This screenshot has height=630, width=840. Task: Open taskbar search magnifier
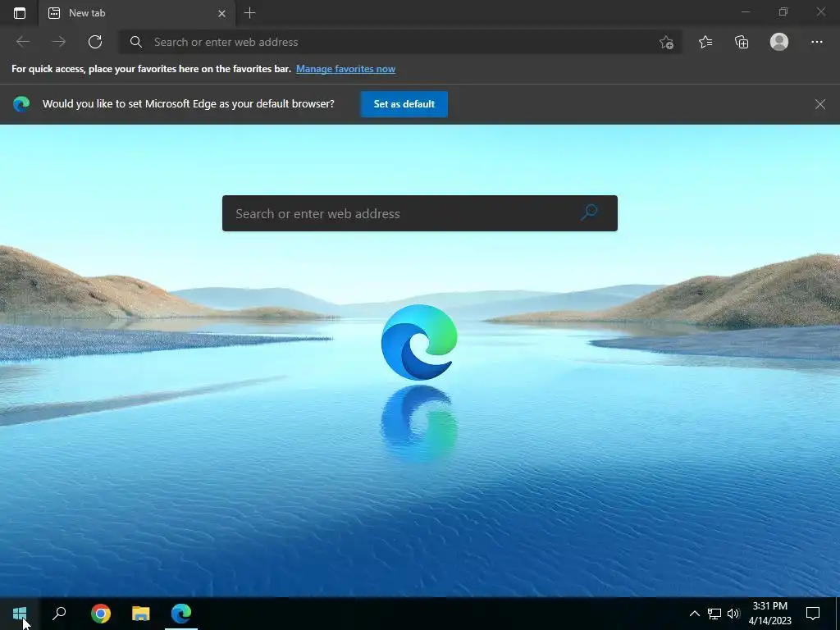click(x=59, y=614)
